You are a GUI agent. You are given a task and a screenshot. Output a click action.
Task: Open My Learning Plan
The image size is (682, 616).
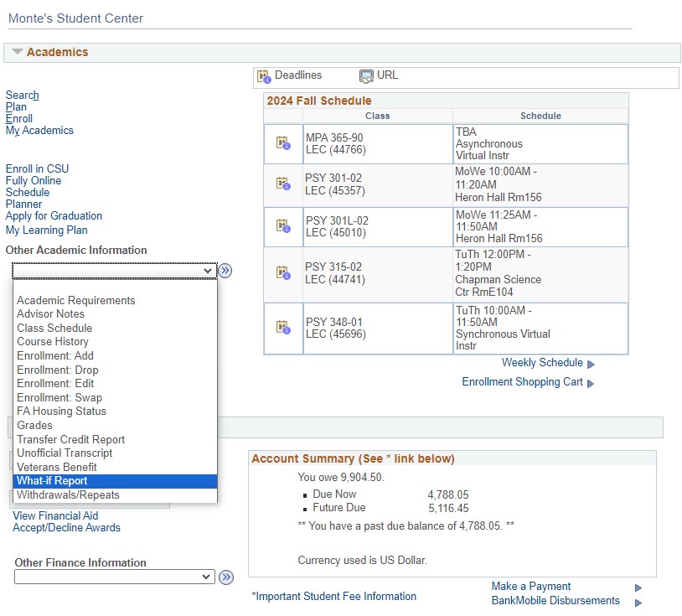[x=46, y=230]
